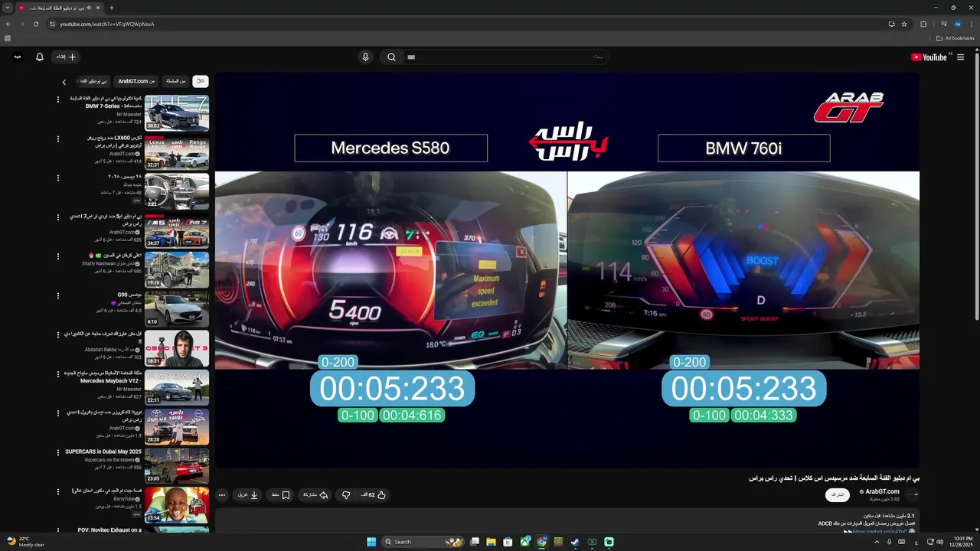The image size is (980, 551).
Task: Select the BMW related filter chip
Action: [93, 81]
